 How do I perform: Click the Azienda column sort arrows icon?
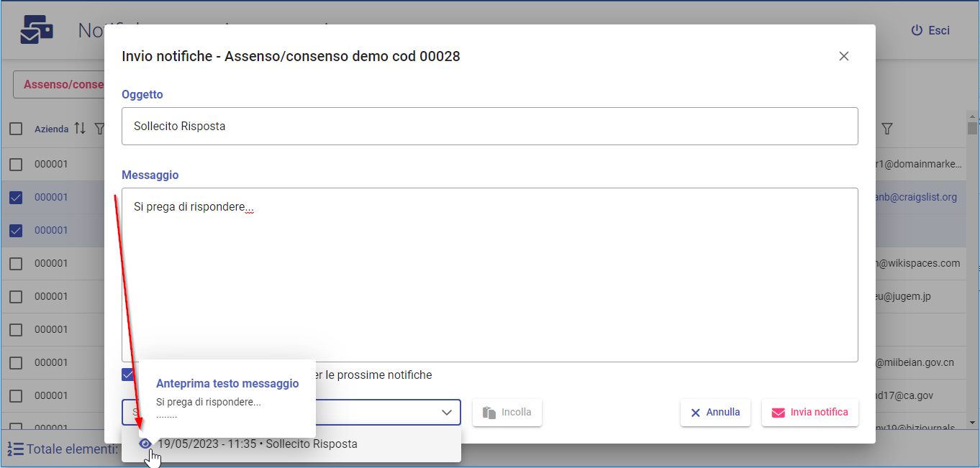pos(80,129)
